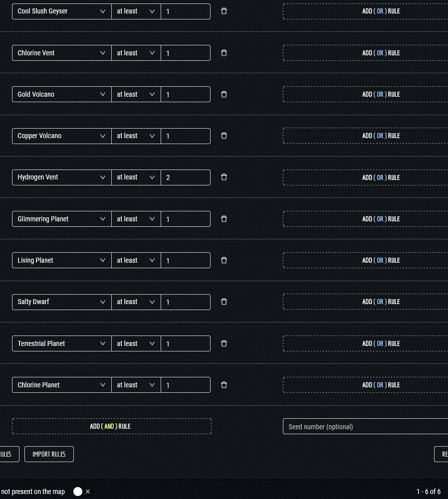This screenshot has width=448, height=499.
Task: Open the Terrestrial Planet dropdown
Action: pyautogui.click(x=61, y=343)
